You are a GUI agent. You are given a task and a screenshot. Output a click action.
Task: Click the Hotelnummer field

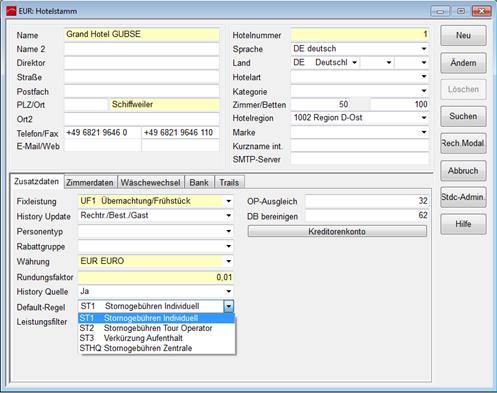(x=360, y=35)
